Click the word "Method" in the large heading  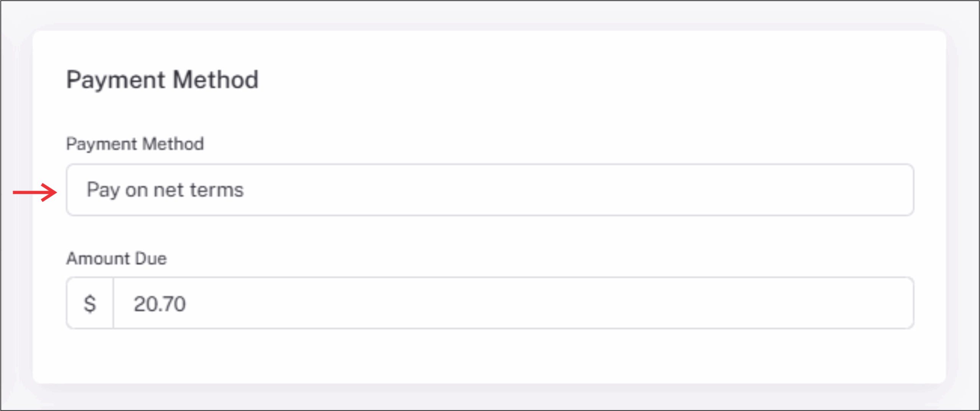216,80
